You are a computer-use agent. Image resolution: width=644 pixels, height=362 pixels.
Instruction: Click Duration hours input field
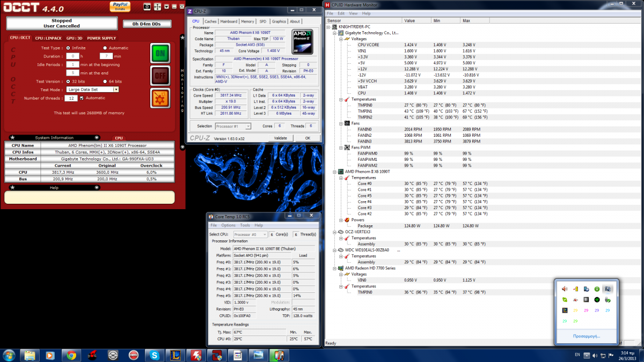tap(72, 56)
